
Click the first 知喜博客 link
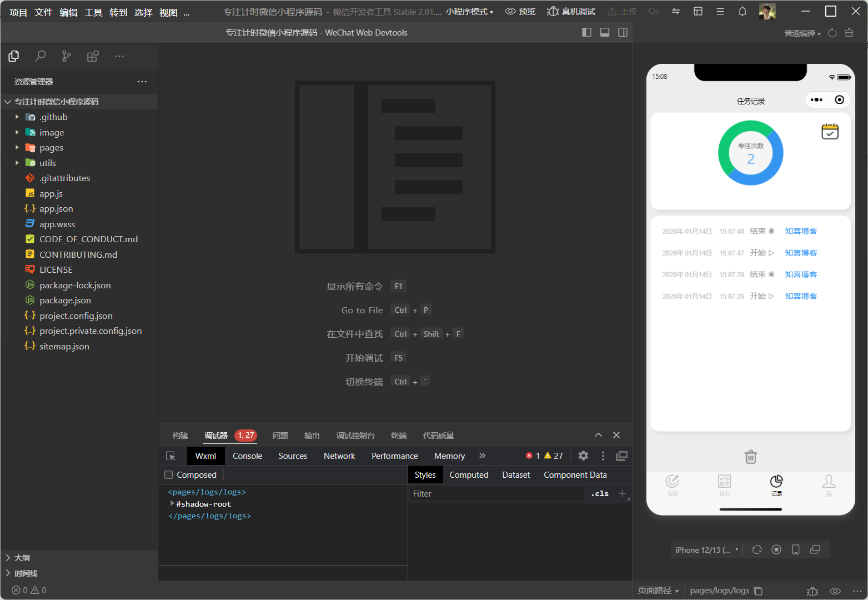(x=800, y=231)
